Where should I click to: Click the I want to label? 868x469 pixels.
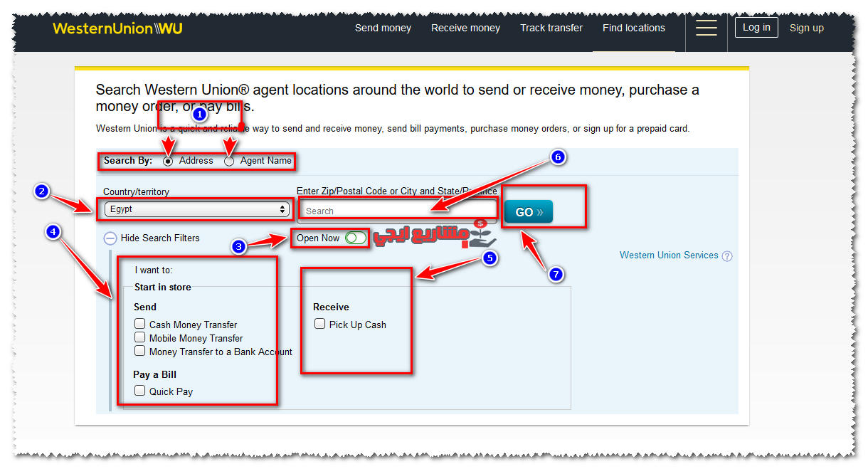pos(154,270)
